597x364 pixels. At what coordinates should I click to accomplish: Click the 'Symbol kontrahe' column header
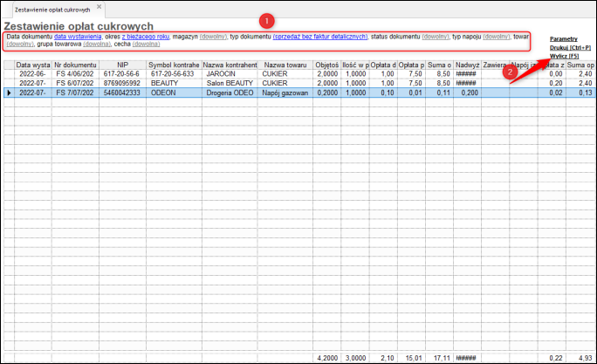point(174,65)
